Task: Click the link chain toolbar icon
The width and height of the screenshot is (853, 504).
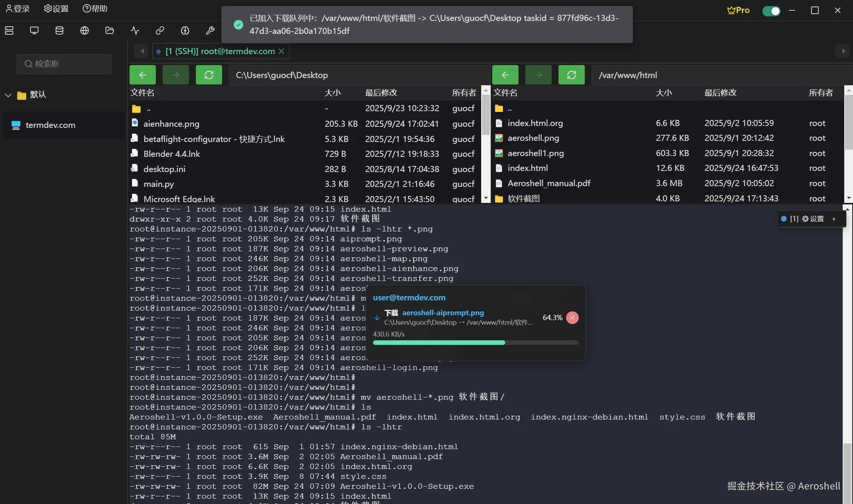Action: pyautogui.click(x=160, y=30)
